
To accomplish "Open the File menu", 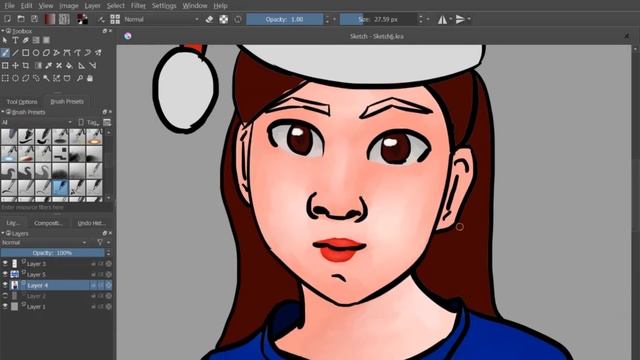I will tap(9, 6).
